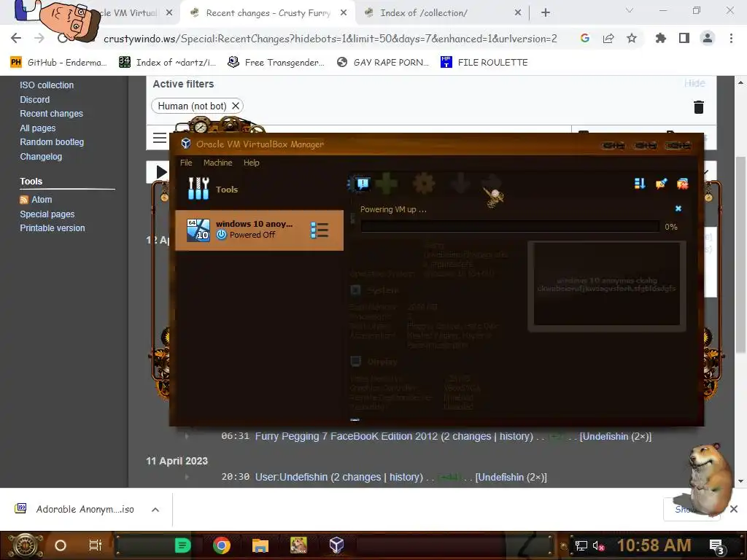Click the Discard down-arrow toolbar icon

(460, 183)
